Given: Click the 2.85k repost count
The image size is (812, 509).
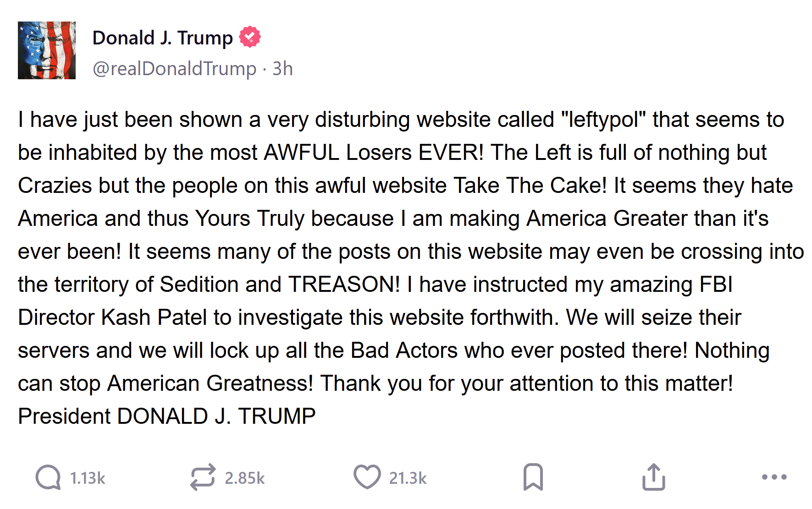Looking at the screenshot, I should (x=244, y=478).
